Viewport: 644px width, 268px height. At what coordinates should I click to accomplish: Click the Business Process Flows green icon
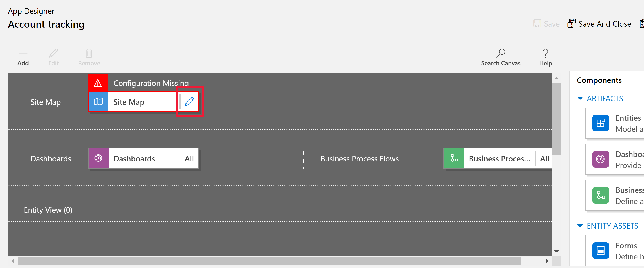click(x=454, y=158)
